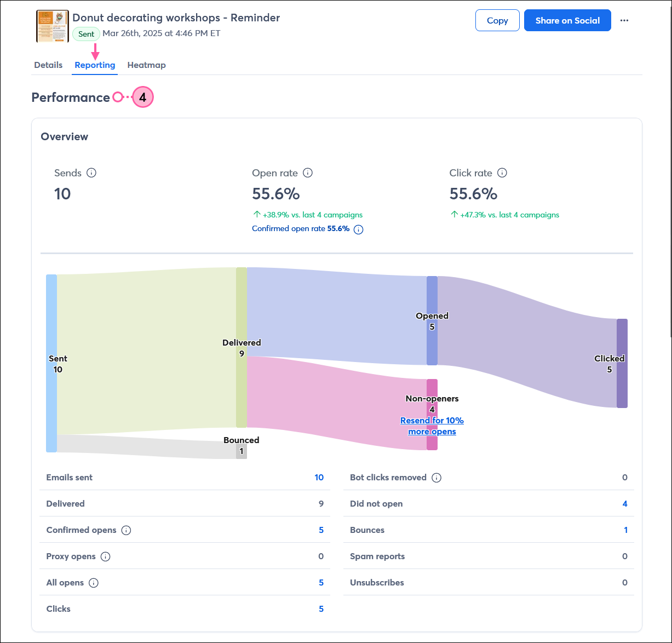Open the Proxy opens info icon
672x643 pixels.
pyautogui.click(x=105, y=556)
